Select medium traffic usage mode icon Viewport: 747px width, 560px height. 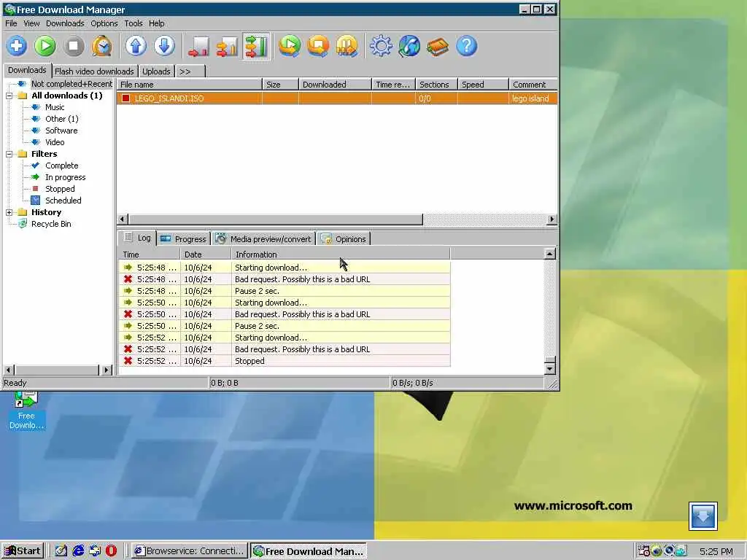point(228,47)
